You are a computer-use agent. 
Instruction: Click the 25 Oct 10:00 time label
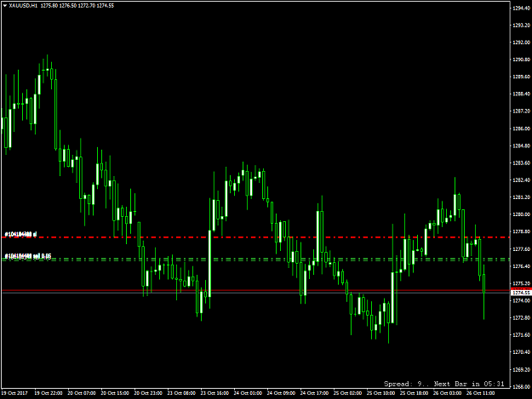coord(380,393)
